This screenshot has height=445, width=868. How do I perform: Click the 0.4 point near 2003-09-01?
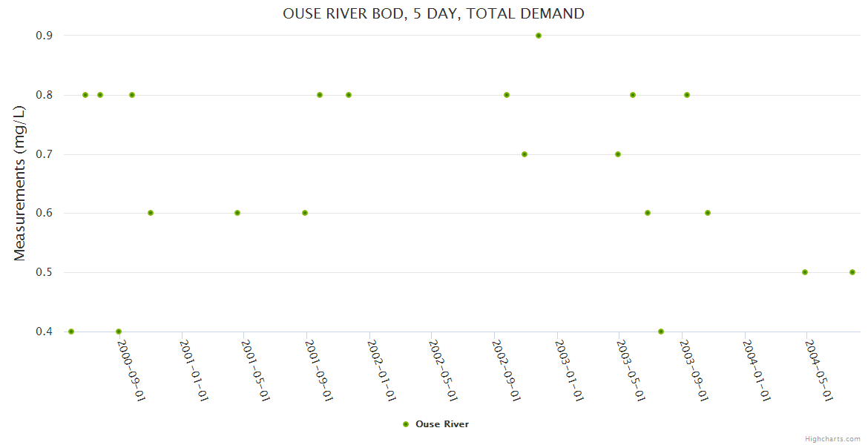(x=661, y=332)
